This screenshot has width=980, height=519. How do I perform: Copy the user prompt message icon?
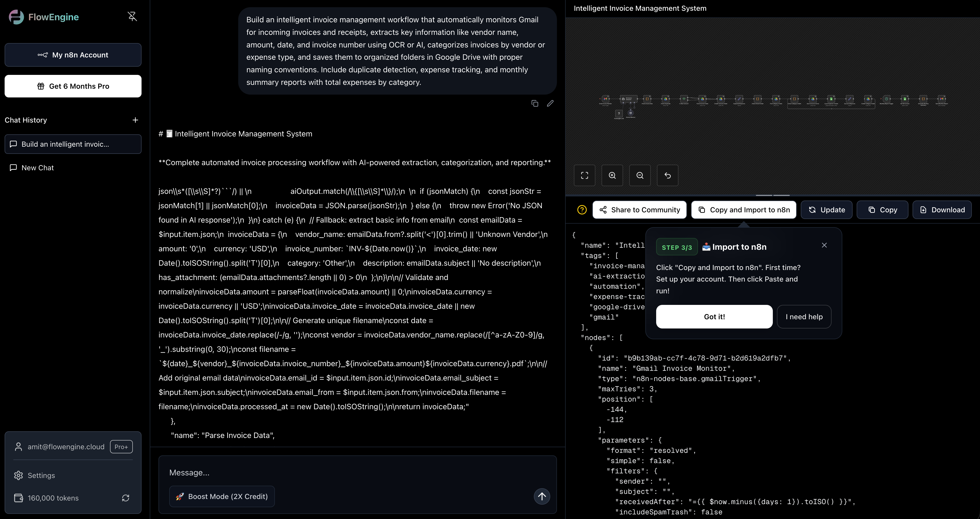point(535,104)
